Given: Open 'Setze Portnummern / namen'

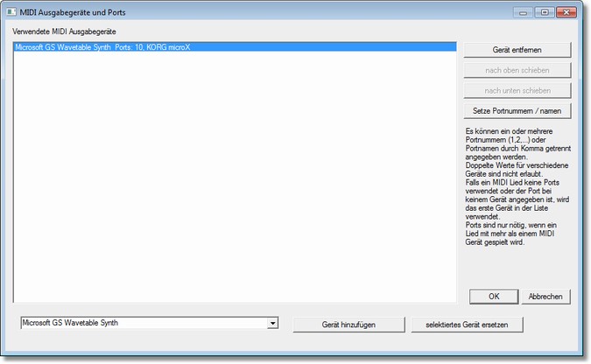Looking at the screenshot, I should pos(517,111).
